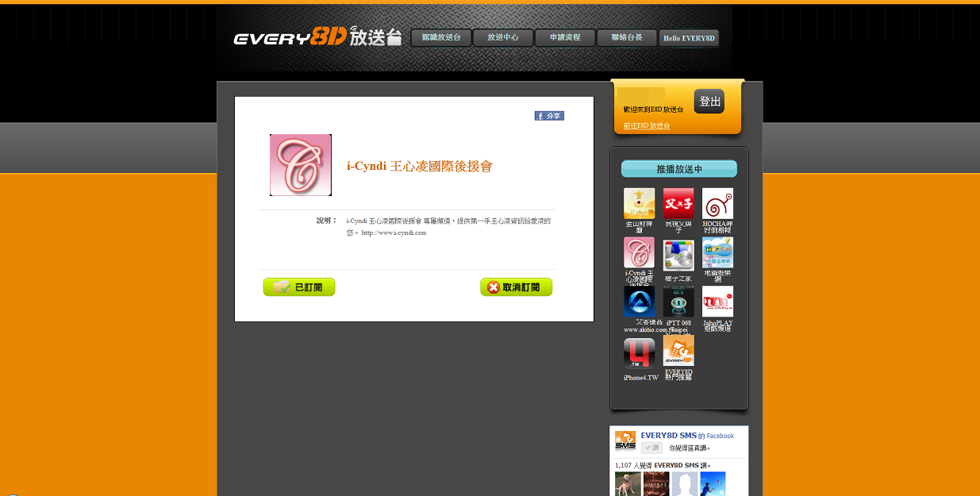Open the i-Cyndi 王心凌國際後援會 title

[x=420, y=166]
